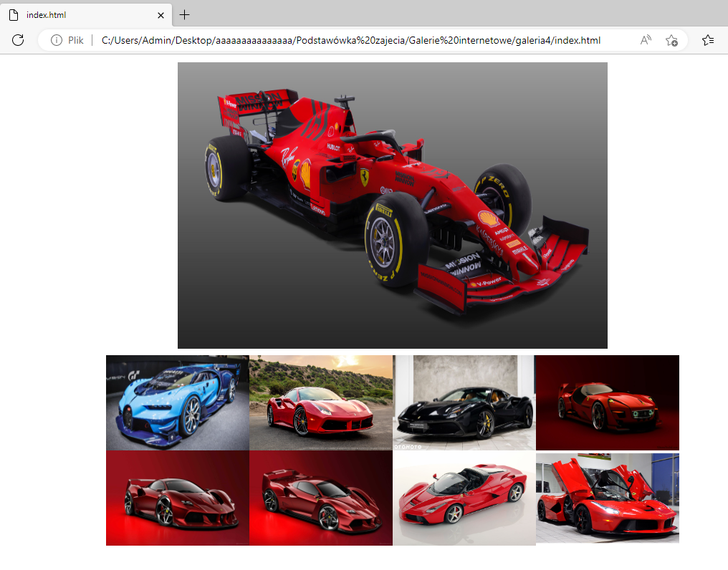Activate the Read aloud icon
Image resolution: width=728 pixels, height=570 pixels.
point(646,40)
